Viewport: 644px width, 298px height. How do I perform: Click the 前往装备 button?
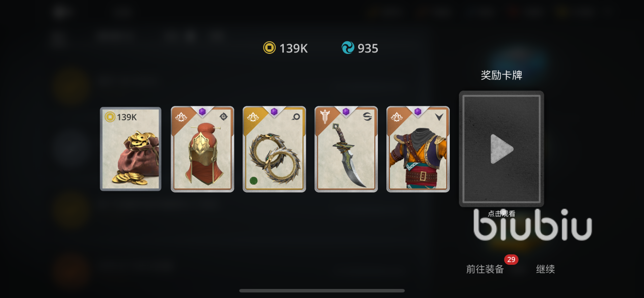[x=485, y=269]
